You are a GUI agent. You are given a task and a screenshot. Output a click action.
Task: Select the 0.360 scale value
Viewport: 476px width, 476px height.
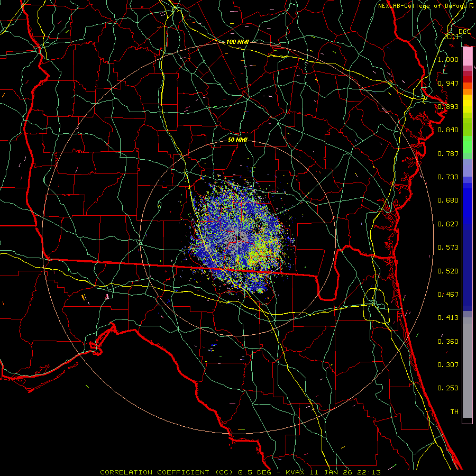click(448, 342)
